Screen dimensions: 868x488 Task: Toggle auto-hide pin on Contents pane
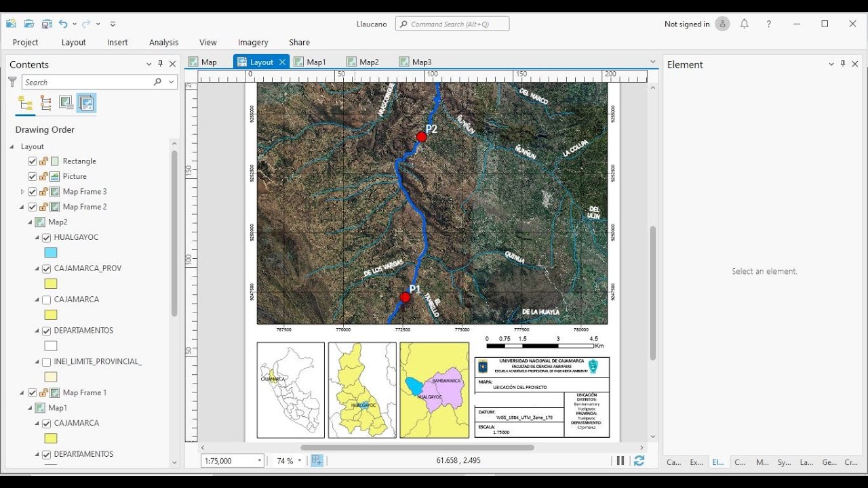point(161,64)
